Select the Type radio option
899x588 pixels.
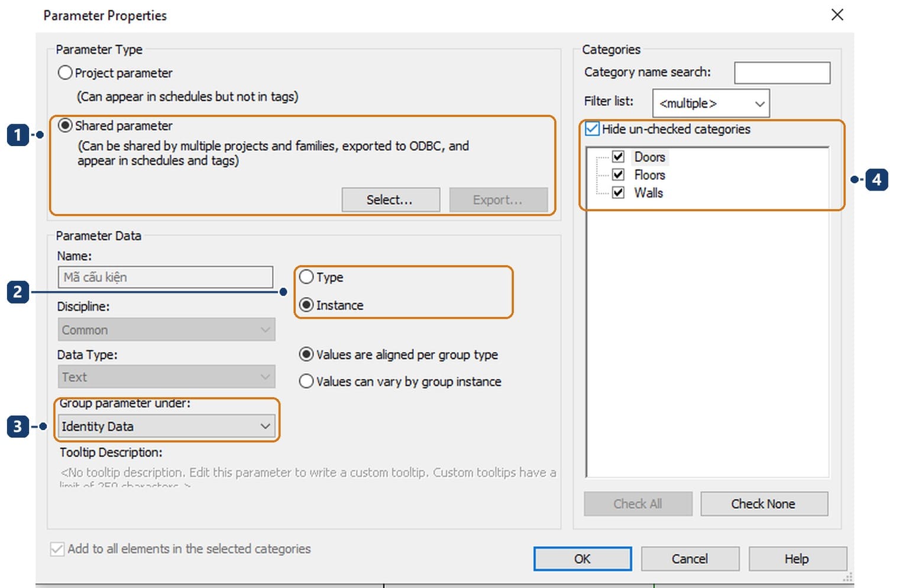pos(306,277)
